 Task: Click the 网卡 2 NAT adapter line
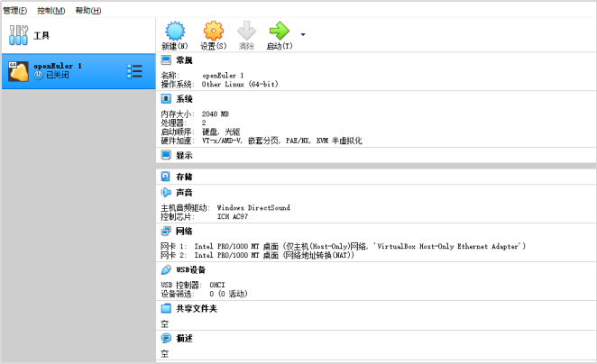click(x=257, y=255)
